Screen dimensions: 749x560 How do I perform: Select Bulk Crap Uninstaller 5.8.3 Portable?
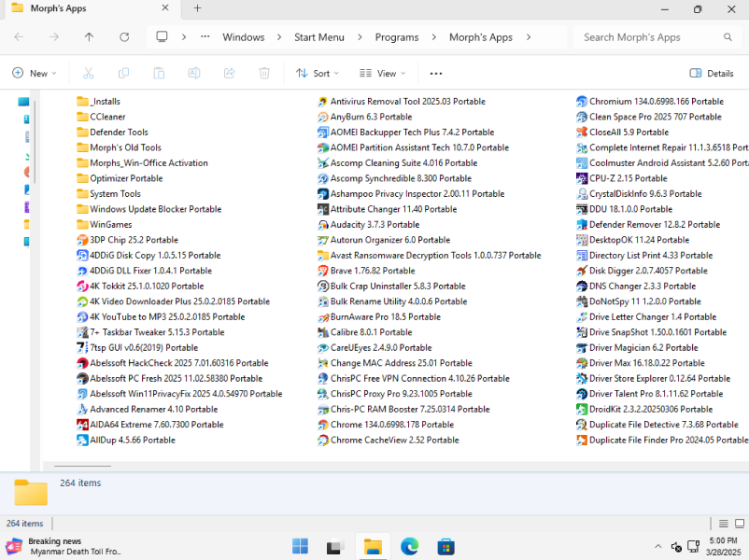(x=391, y=286)
